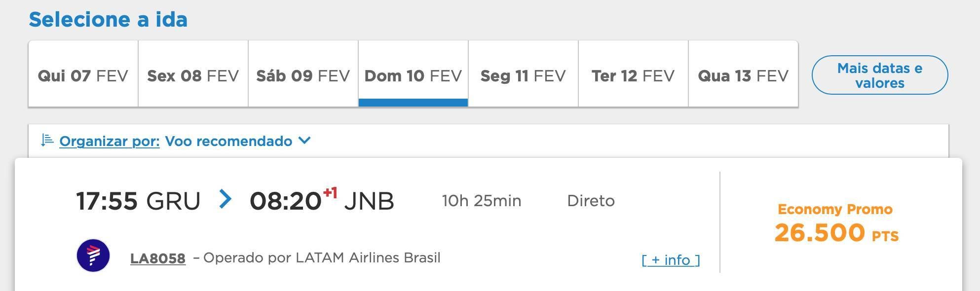
Task: Open the Organizar por sorting dropdown
Action: pyautogui.click(x=110, y=141)
